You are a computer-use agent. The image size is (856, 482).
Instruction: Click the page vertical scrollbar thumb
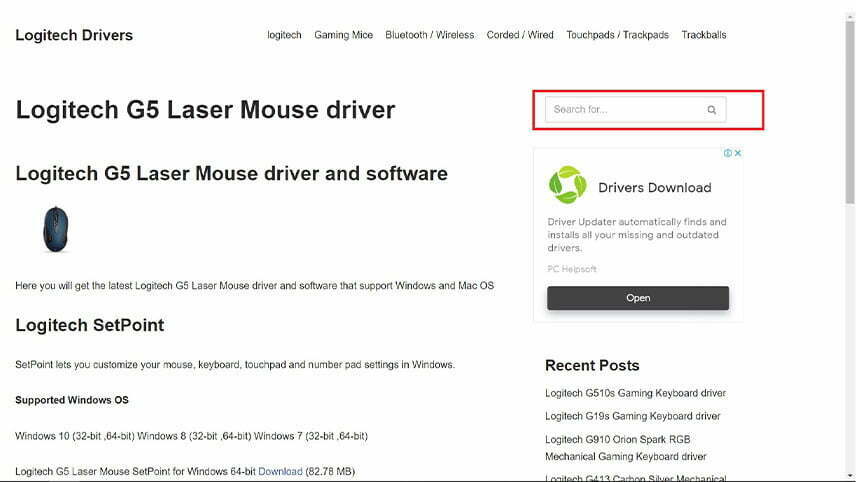click(850, 112)
